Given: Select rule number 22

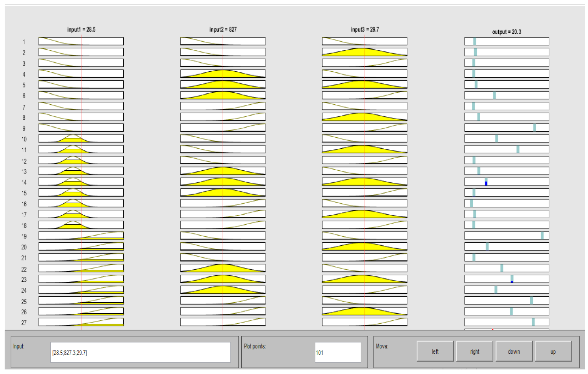Looking at the screenshot, I should (x=24, y=269).
